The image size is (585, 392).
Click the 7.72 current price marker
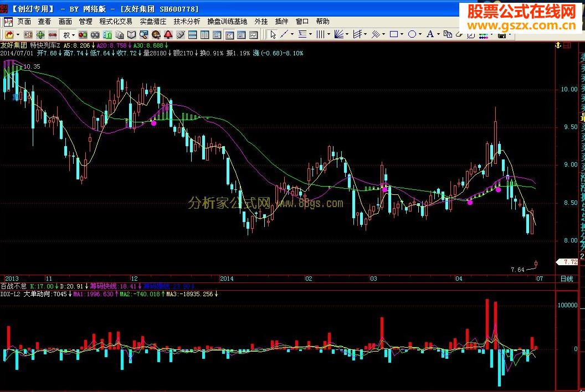(x=567, y=262)
